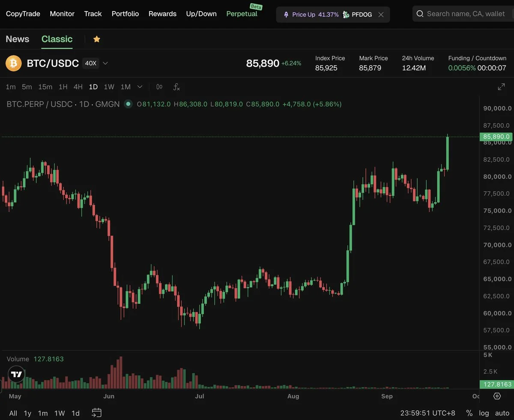The width and height of the screenshot is (514, 420).
Task: Click the last price 85,890 header
Action: tap(263, 63)
